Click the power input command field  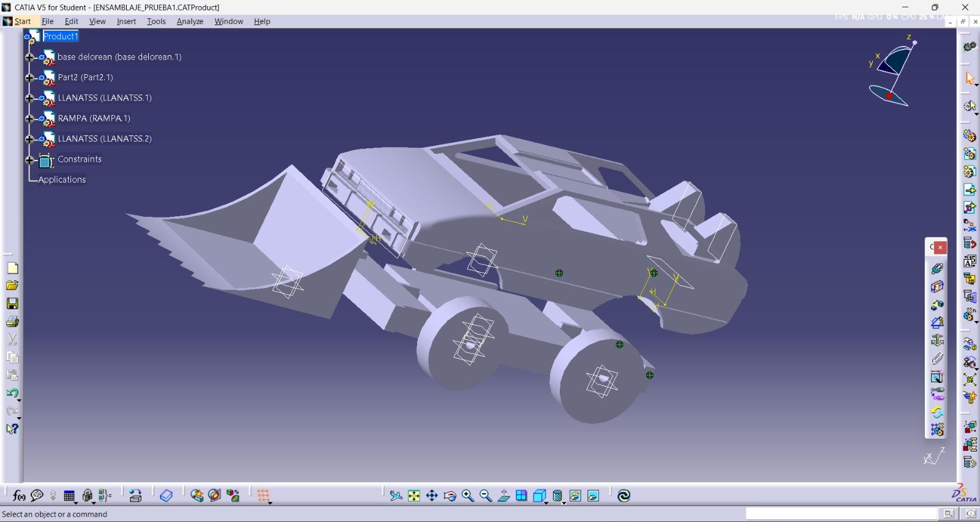click(x=841, y=513)
